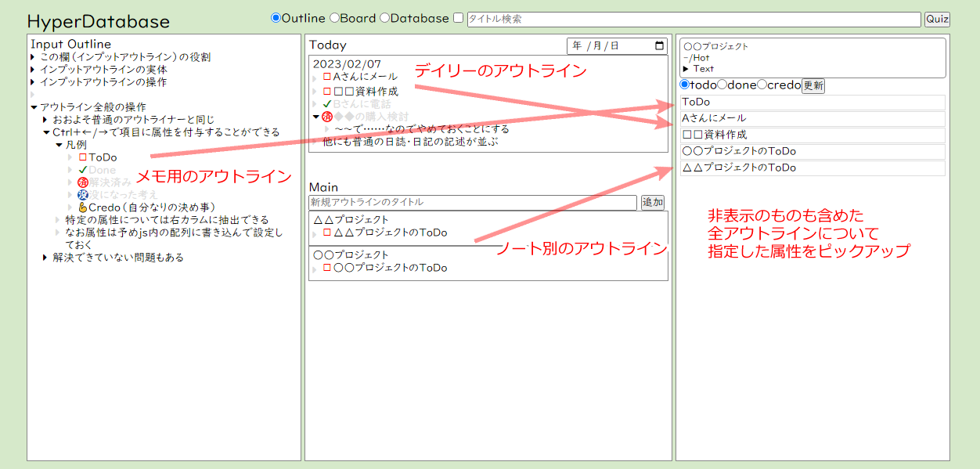This screenshot has height=469, width=980.
Task: Click the 2023/02/07 date heading in Today
Action: pyautogui.click(x=347, y=64)
